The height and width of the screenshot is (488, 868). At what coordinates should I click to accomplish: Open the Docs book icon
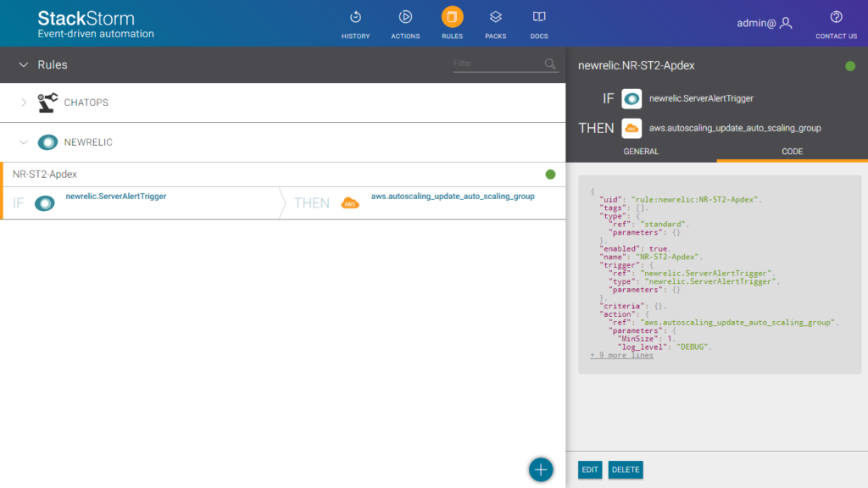tap(539, 17)
